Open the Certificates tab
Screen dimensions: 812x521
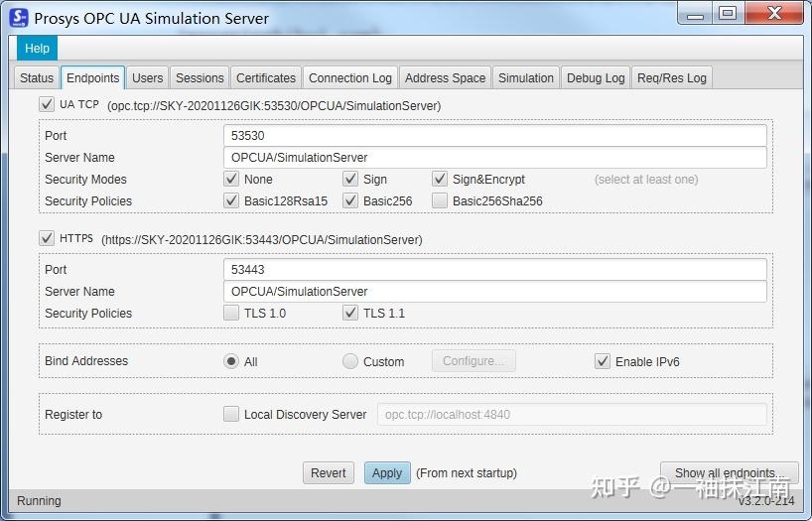coord(265,78)
